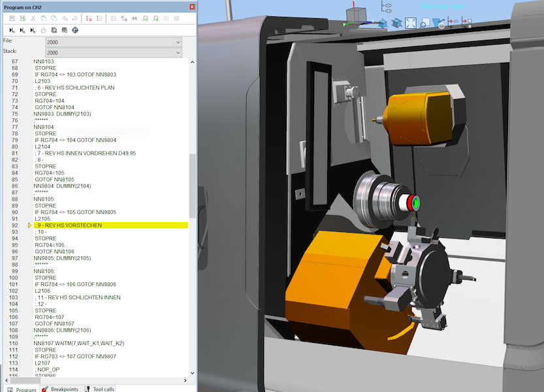
Task: Click the zoom-window magnifier icon in viewport
Action: [x=424, y=24]
